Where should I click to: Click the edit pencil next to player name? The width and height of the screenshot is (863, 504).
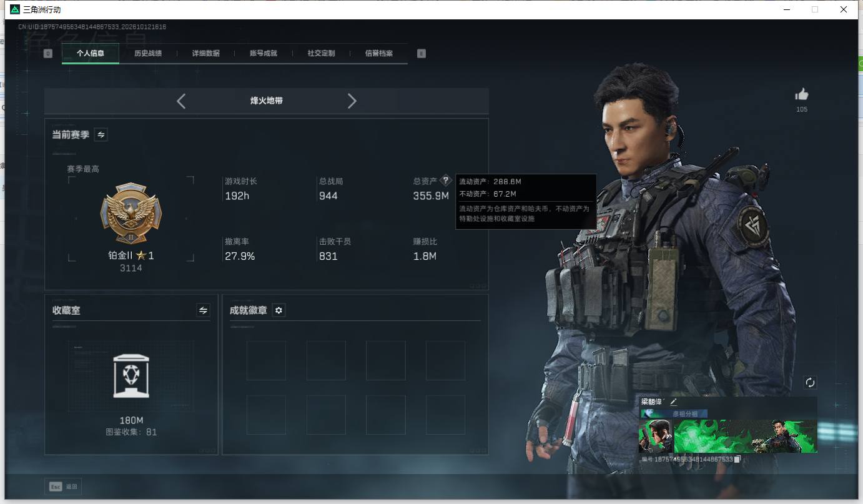pyautogui.click(x=673, y=402)
